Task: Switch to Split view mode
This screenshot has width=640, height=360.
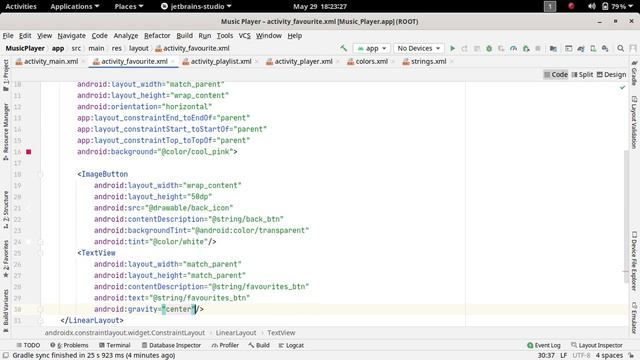Action: tap(582, 74)
